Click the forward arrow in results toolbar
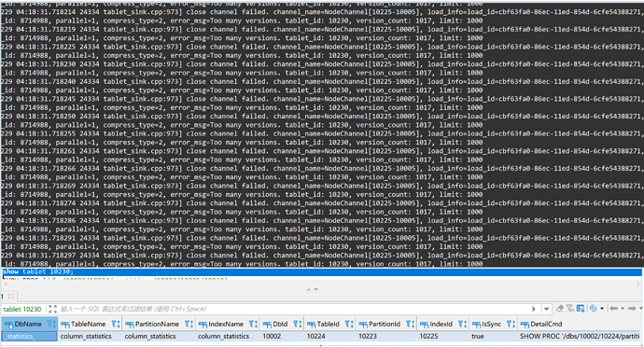This screenshot has width=644, height=347. 632,309
